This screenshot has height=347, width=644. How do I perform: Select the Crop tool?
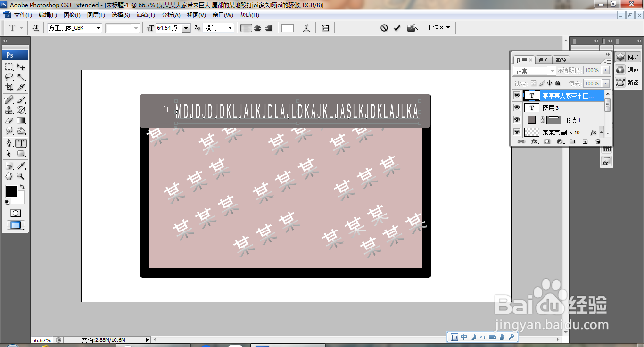coord(9,87)
